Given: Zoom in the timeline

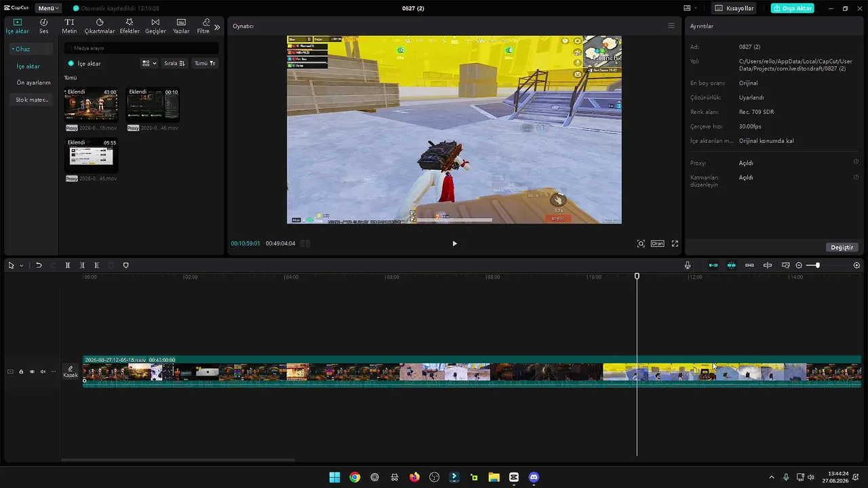Looking at the screenshot, I should pyautogui.click(x=857, y=266).
